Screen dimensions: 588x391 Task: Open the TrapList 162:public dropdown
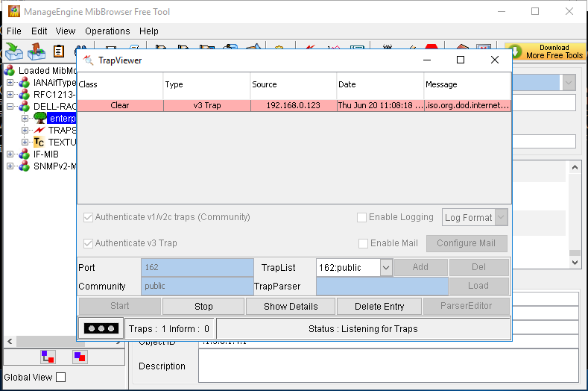[x=386, y=267]
